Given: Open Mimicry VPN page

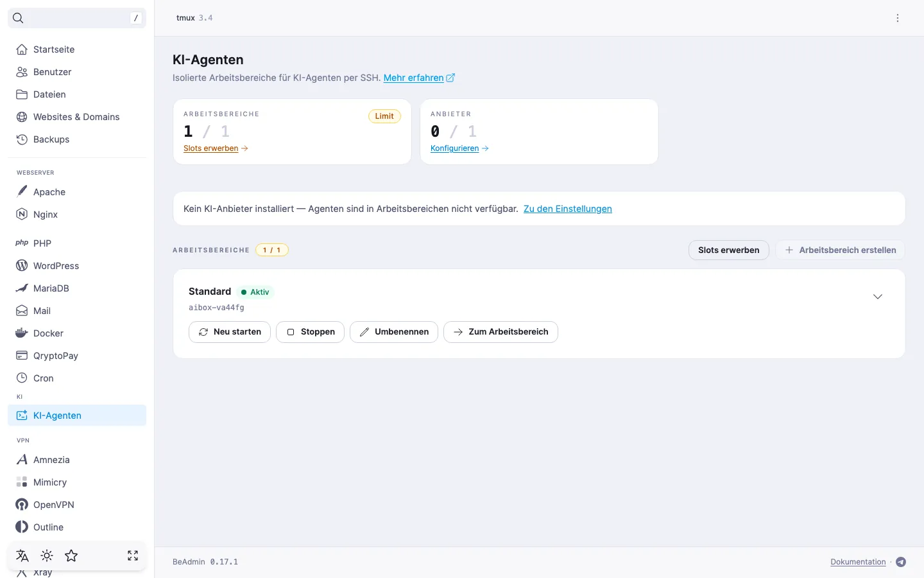Looking at the screenshot, I should pyautogui.click(x=77, y=482).
